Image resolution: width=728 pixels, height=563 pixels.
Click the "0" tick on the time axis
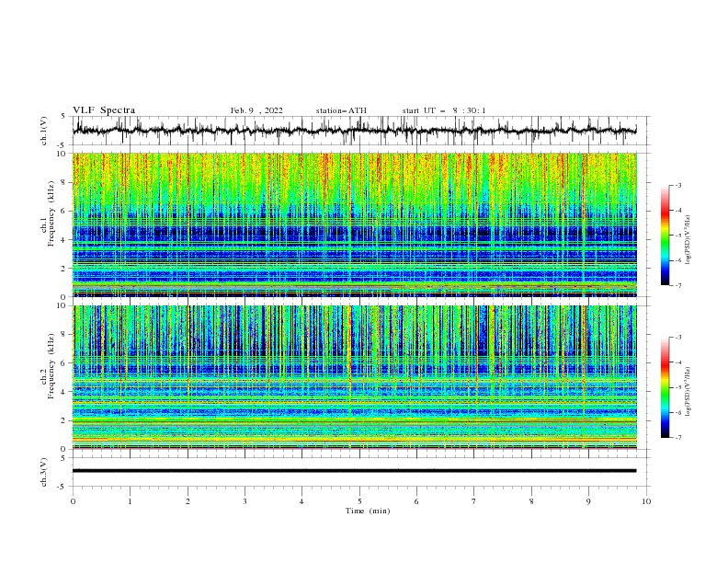pyautogui.click(x=73, y=501)
